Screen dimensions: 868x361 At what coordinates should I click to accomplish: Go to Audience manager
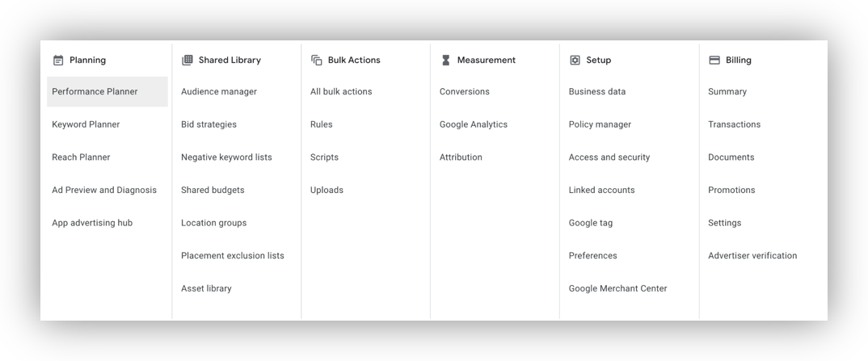tap(219, 92)
